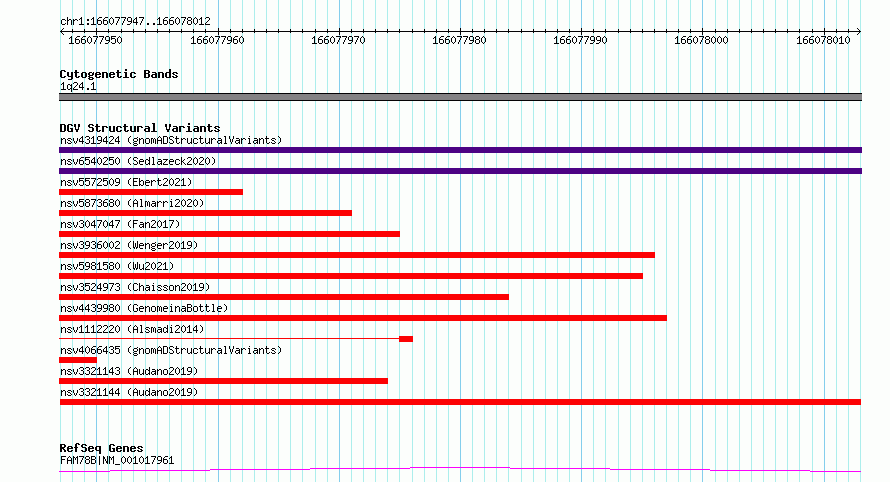Screen dimensions: 890x482
Task: Open nsv3524973 Chaisson2019 label
Action: pos(135,287)
